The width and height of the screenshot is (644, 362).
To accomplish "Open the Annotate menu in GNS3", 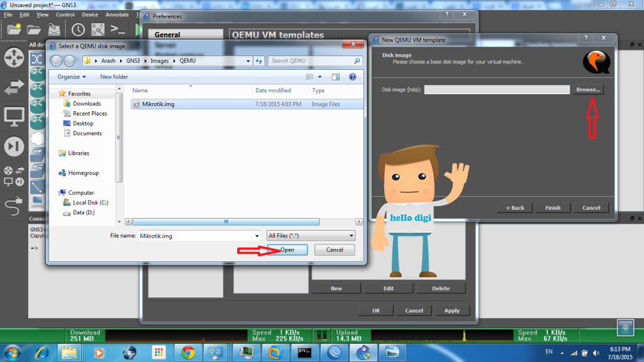I will click(117, 14).
